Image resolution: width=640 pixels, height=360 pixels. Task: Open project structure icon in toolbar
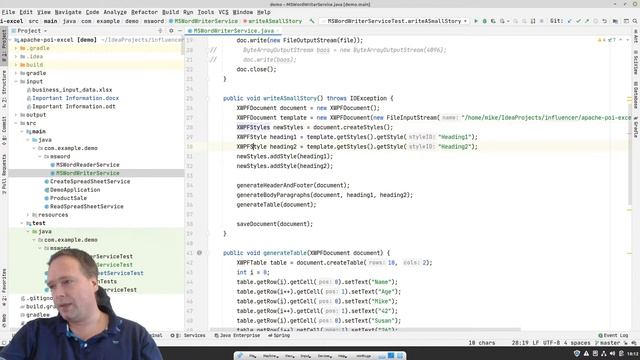point(615,21)
